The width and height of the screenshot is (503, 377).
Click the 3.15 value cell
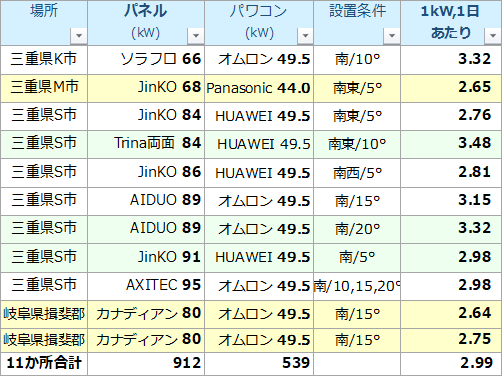[451, 201]
